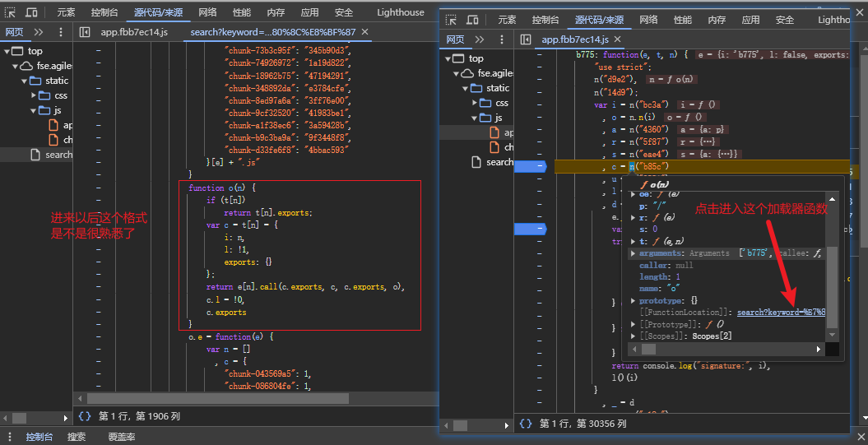Viewport: 868px width, 445px height.
Task: Activate inspect element picker in left DevTools window
Action: click(x=11, y=12)
